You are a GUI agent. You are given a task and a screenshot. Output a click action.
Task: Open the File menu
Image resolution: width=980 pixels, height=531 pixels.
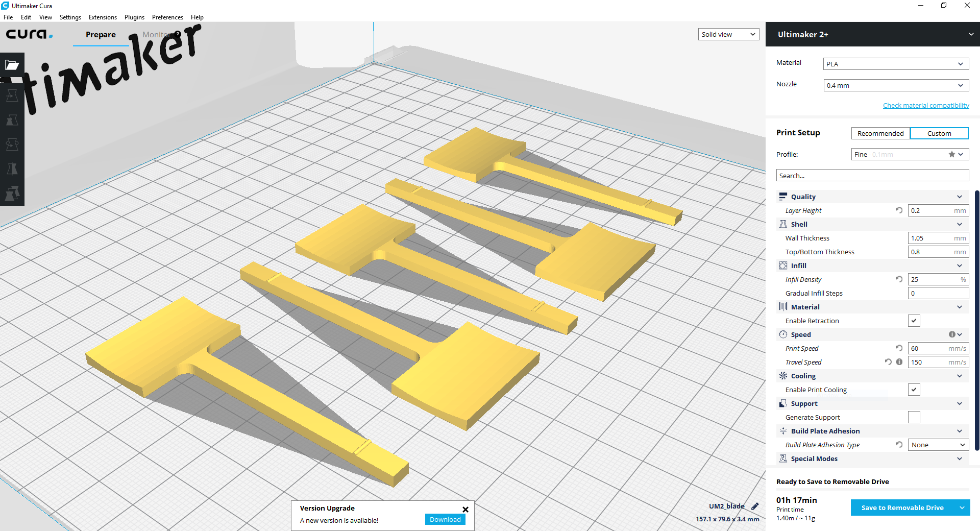8,17
